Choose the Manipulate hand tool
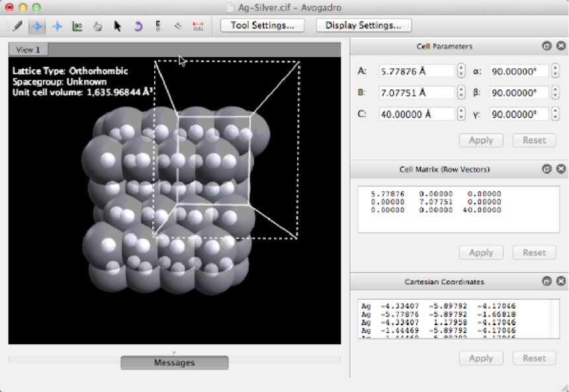This screenshot has width=569, height=392. click(97, 26)
